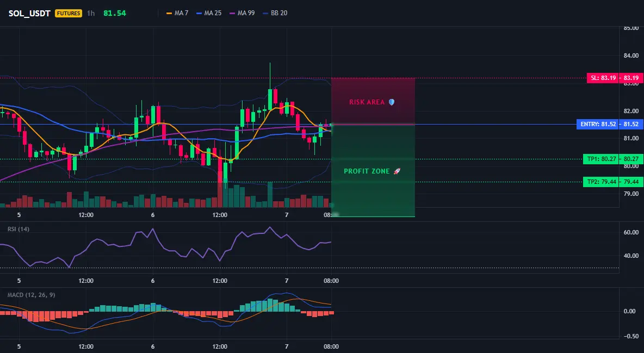Click the PROFIT ZONE text in green zone
This screenshot has width=644, height=353.
[x=367, y=171]
